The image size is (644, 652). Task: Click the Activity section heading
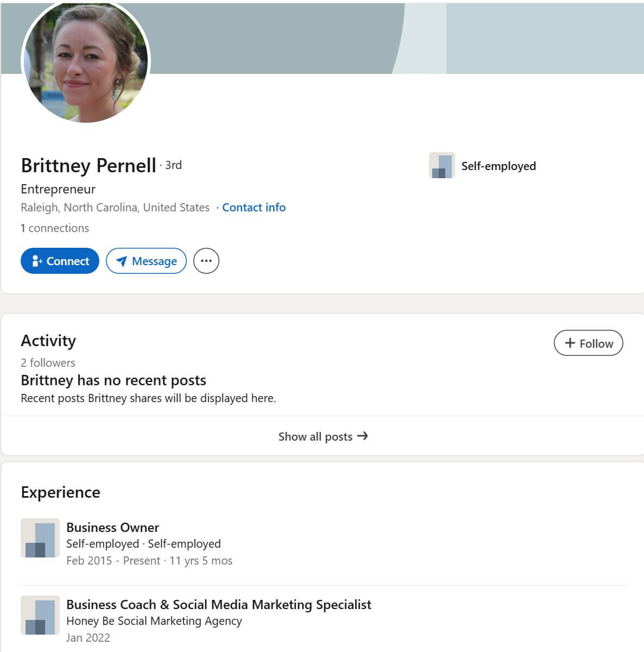click(x=48, y=341)
